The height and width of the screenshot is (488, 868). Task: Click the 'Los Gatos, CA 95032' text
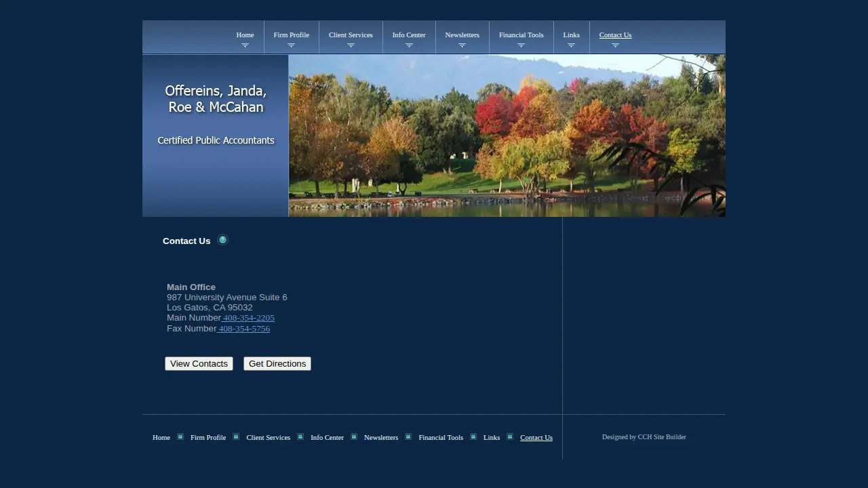(210, 308)
